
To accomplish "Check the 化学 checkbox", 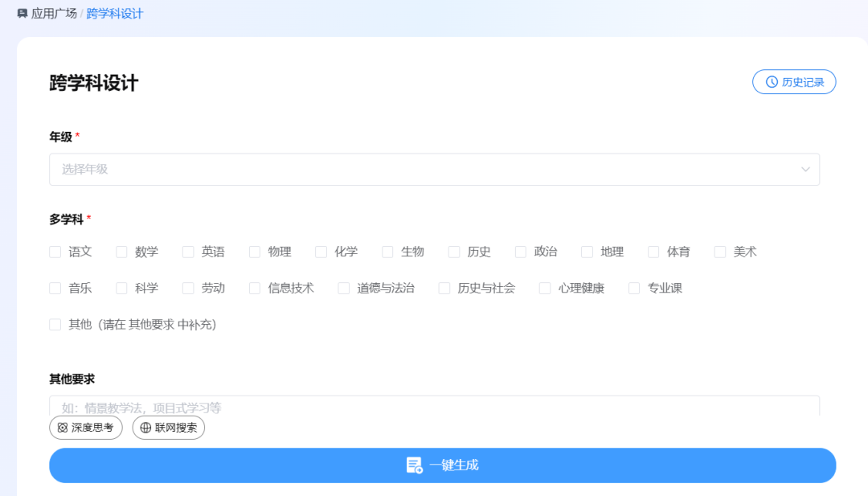I will (321, 252).
